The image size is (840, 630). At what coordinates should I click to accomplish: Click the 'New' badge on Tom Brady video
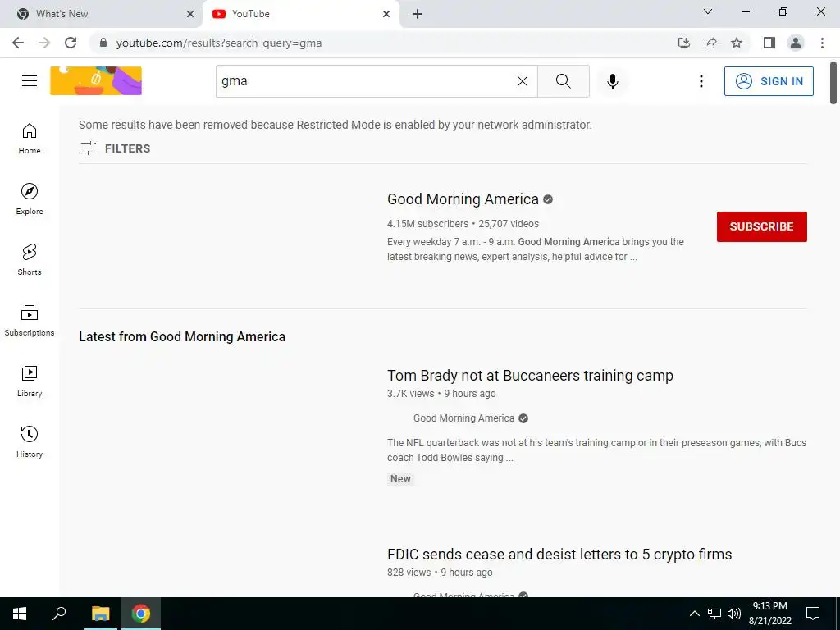[400, 479]
